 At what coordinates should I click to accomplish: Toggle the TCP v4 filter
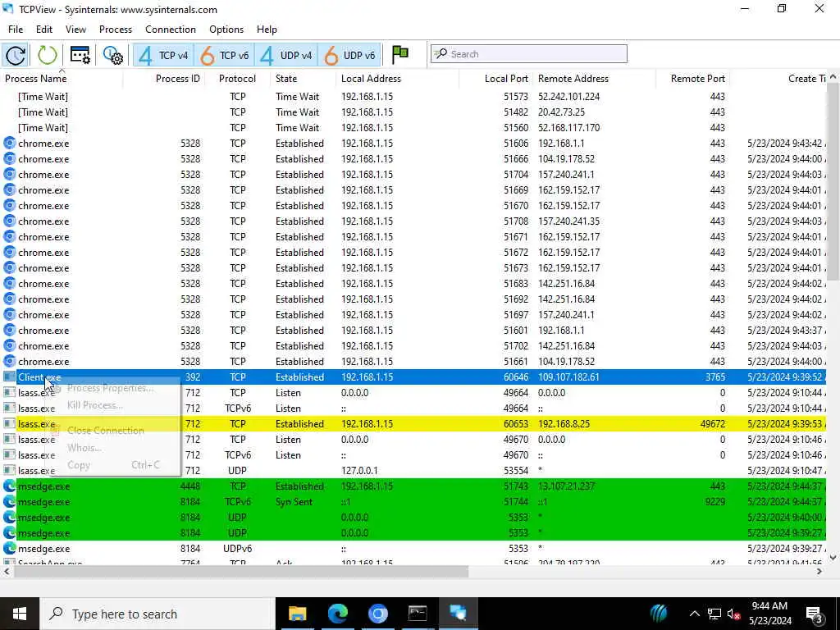click(163, 55)
